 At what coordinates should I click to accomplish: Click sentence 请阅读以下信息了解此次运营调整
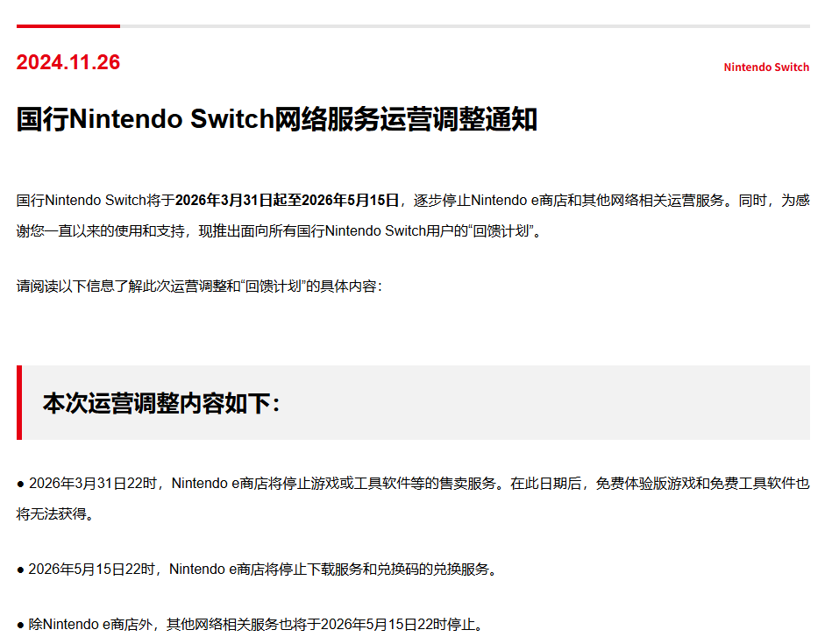(x=199, y=287)
